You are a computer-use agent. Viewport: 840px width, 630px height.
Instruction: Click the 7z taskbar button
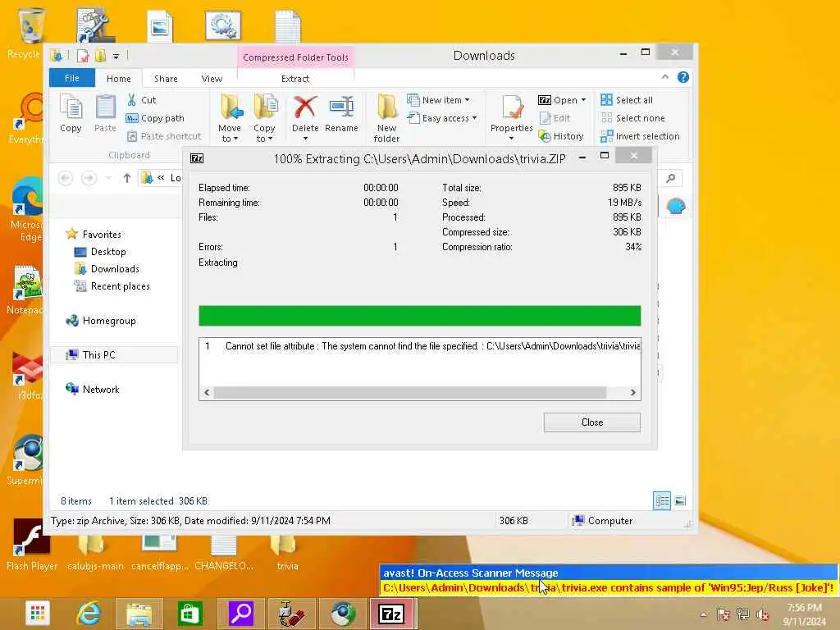391,614
